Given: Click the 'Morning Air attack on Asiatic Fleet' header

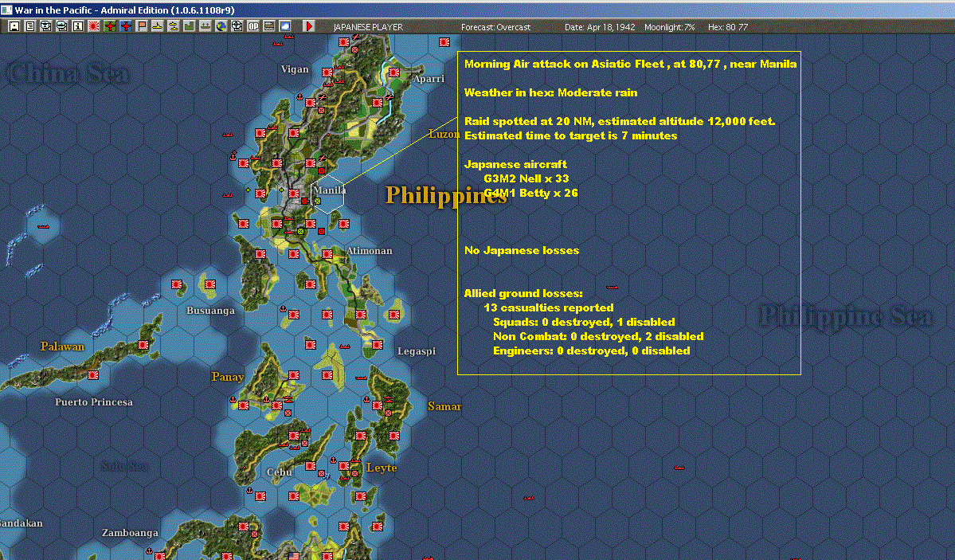Looking at the screenshot, I should pyautogui.click(x=630, y=64).
